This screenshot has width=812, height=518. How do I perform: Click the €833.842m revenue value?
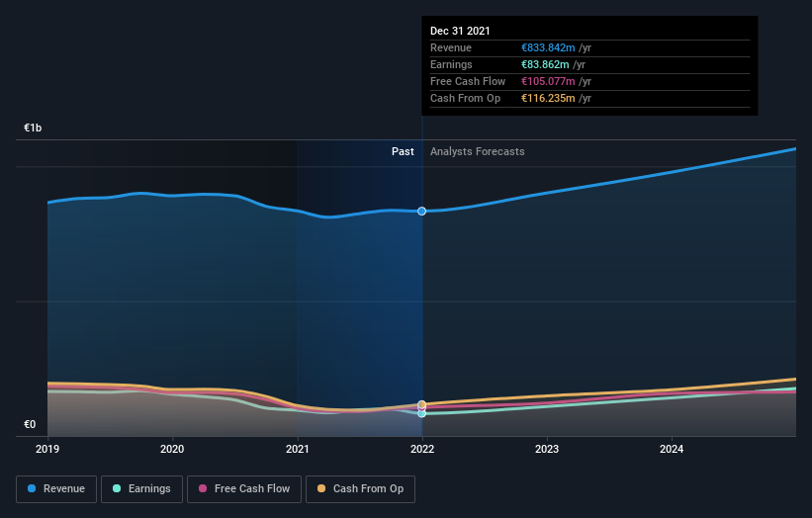tap(548, 47)
